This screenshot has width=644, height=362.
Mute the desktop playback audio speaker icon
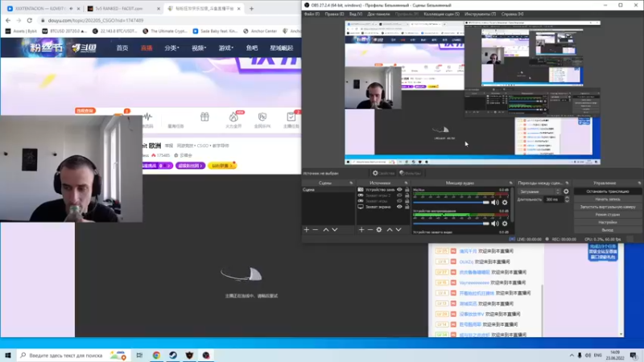coord(495,224)
